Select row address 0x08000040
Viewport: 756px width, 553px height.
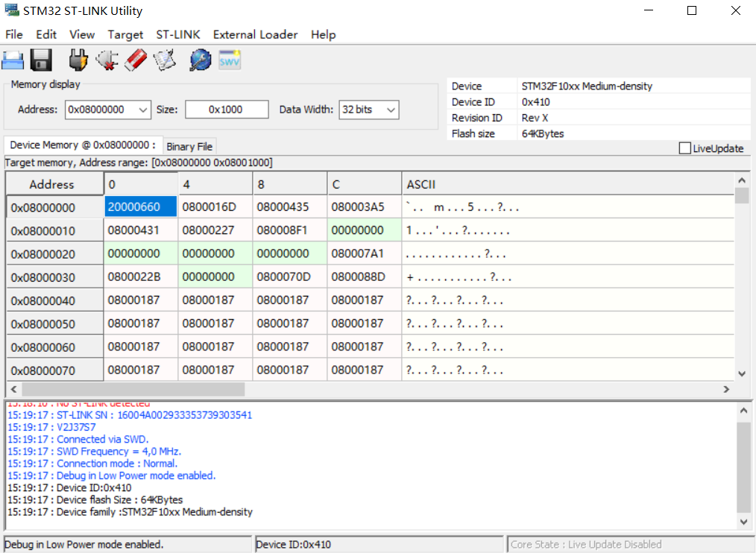tap(54, 300)
